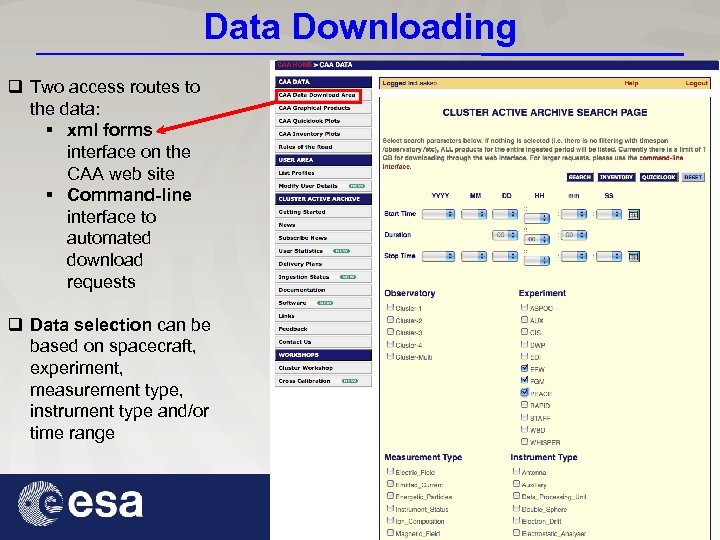Open User Statistics menu item
The height and width of the screenshot is (540, 720).
click(323, 251)
